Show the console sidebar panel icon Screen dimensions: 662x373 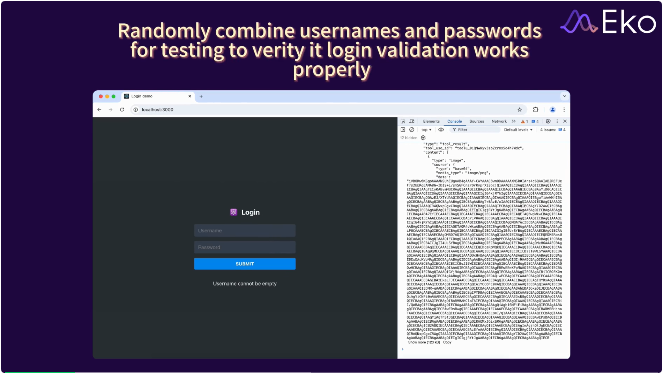point(403,130)
